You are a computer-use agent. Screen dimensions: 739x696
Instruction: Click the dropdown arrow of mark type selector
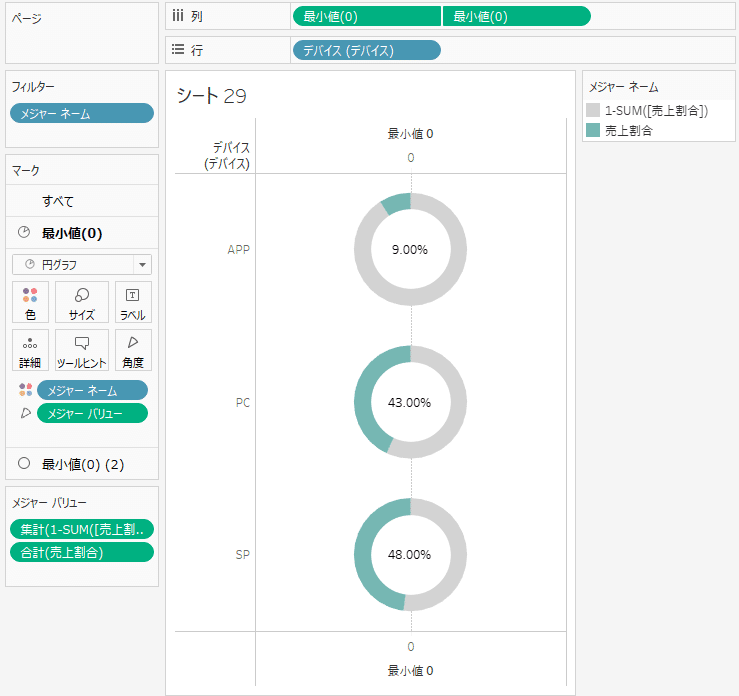142,265
